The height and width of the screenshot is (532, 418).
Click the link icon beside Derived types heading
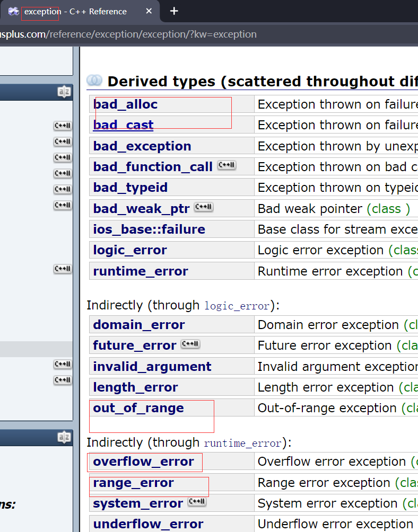[x=94, y=81]
